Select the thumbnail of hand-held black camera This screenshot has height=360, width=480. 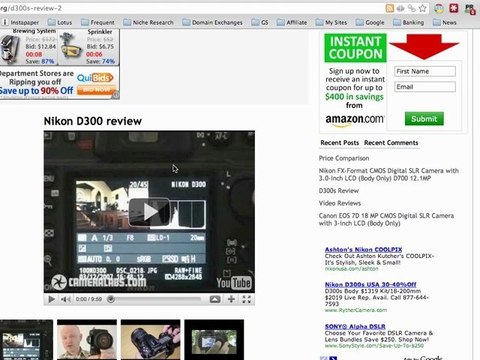[x=151, y=340]
